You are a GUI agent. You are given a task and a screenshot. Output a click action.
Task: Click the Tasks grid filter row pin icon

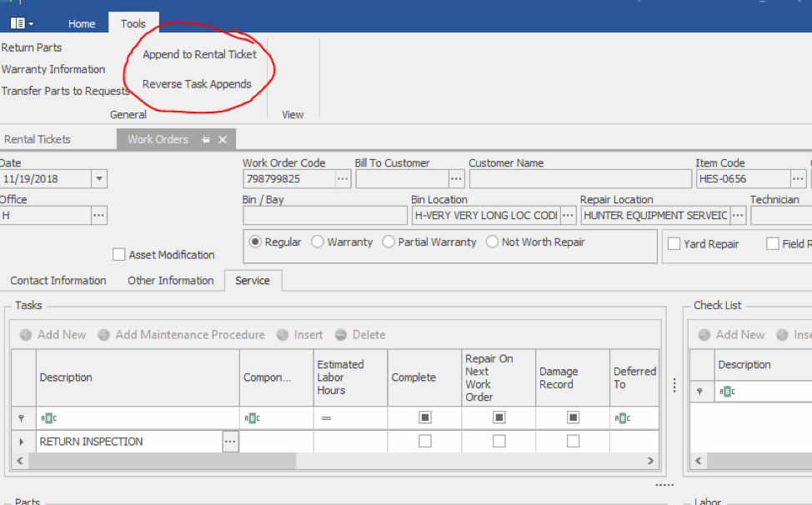[x=21, y=418]
